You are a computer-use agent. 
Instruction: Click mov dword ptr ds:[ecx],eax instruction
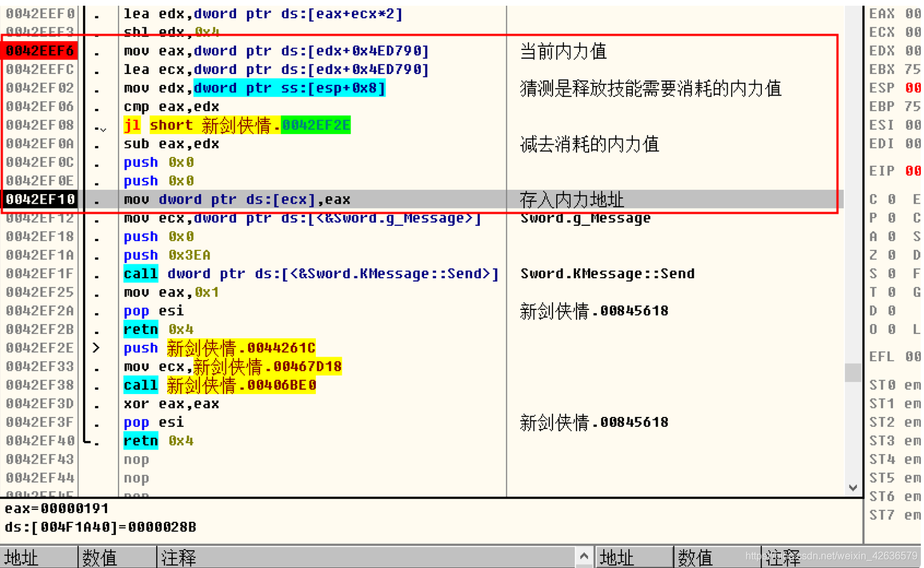click(x=237, y=199)
